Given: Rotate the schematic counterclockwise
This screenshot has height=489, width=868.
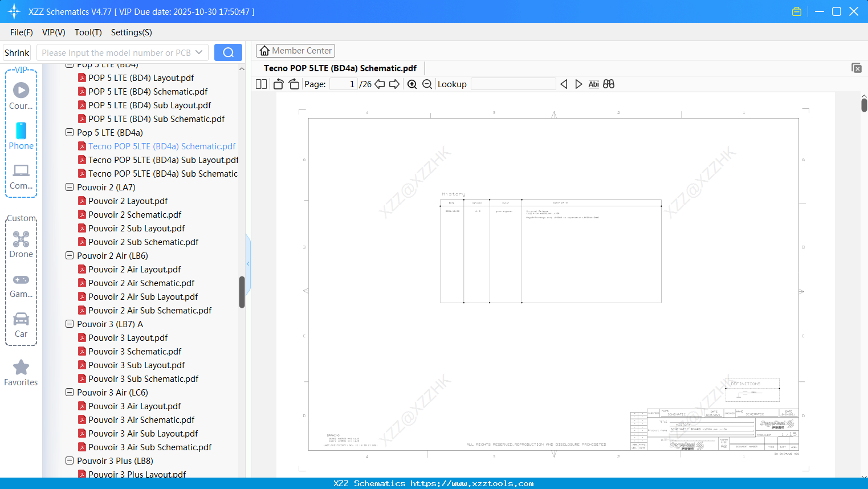Looking at the screenshot, I should [278, 84].
